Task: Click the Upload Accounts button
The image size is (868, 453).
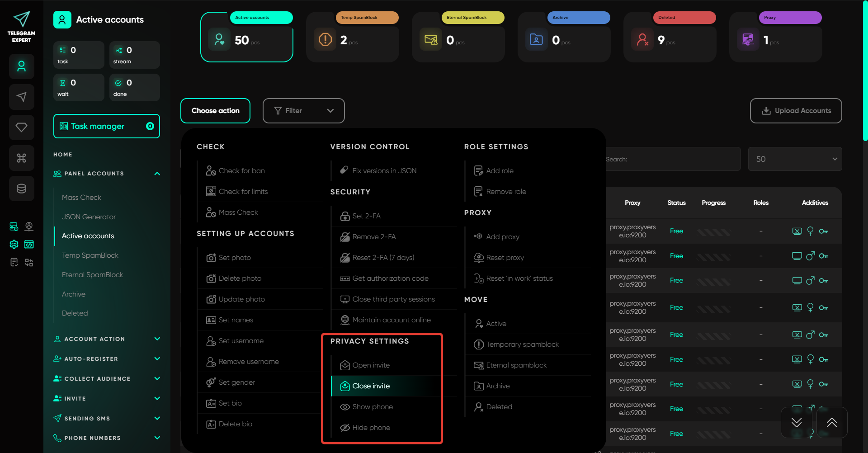Action: point(796,111)
